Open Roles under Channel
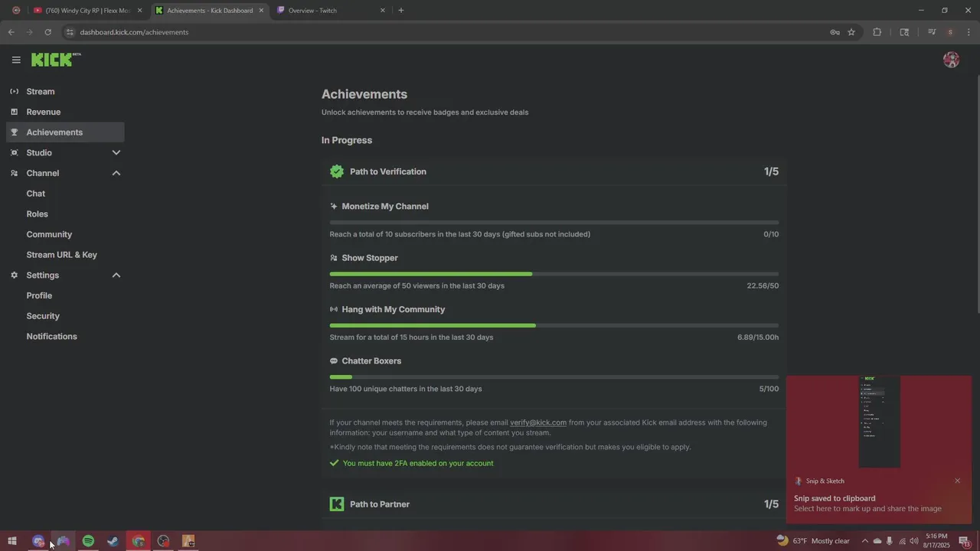The width and height of the screenshot is (980, 551). coord(37,214)
